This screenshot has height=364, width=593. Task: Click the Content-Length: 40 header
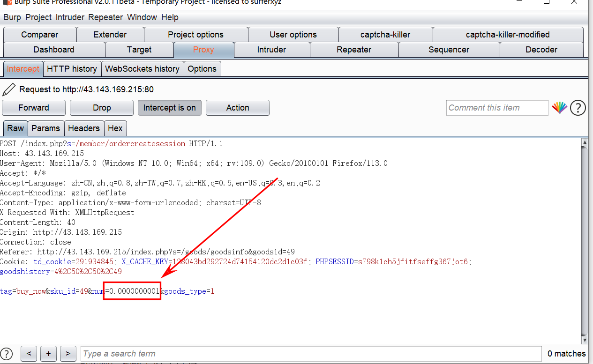click(38, 223)
